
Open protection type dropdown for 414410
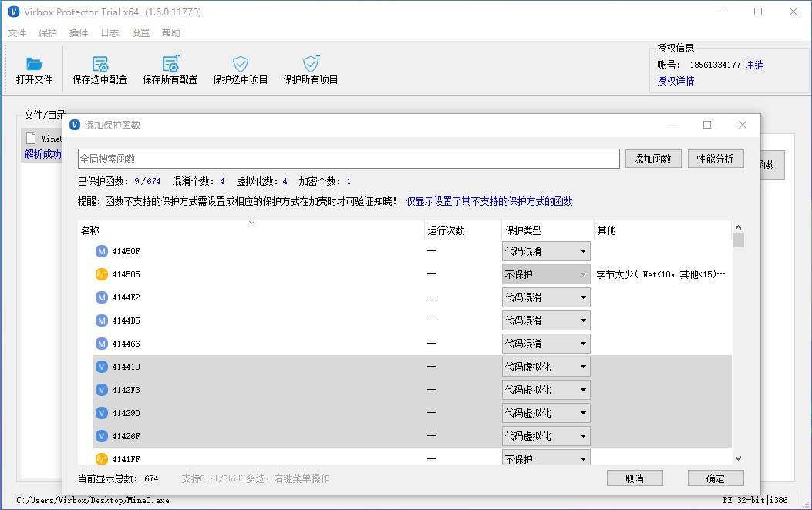pyautogui.click(x=546, y=367)
